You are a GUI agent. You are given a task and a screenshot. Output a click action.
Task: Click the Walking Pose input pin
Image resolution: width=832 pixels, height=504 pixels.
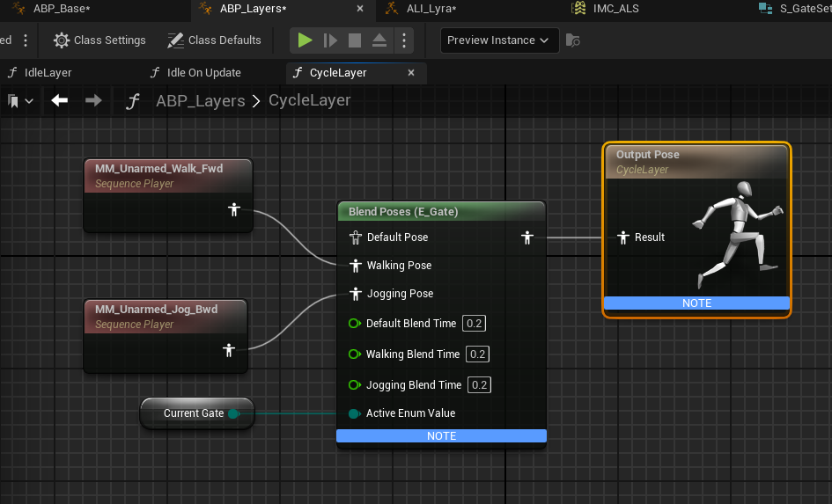click(x=356, y=266)
